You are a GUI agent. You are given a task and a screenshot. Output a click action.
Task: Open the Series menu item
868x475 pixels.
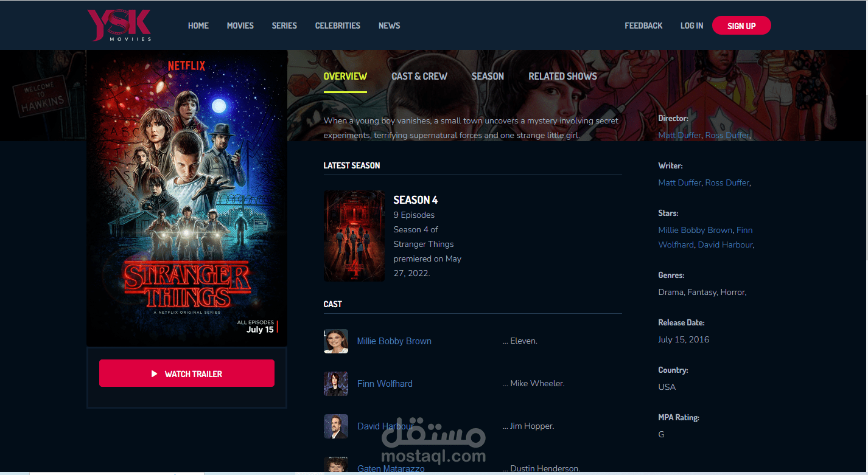pyautogui.click(x=284, y=26)
